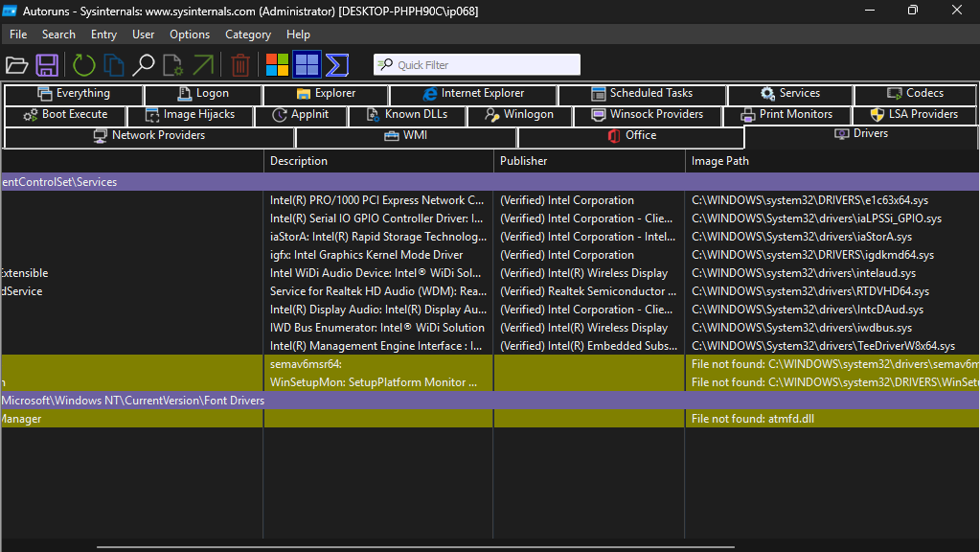
Task: Select the Intel PRO/1000 PCI Express Network row
Action: click(490, 200)
